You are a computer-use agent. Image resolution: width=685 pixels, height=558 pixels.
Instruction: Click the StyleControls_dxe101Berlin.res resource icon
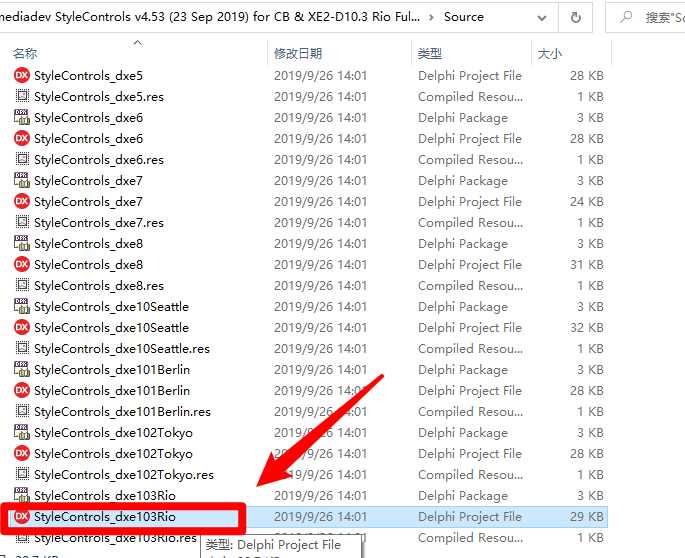pyautogui.click(x=22, y=411)
